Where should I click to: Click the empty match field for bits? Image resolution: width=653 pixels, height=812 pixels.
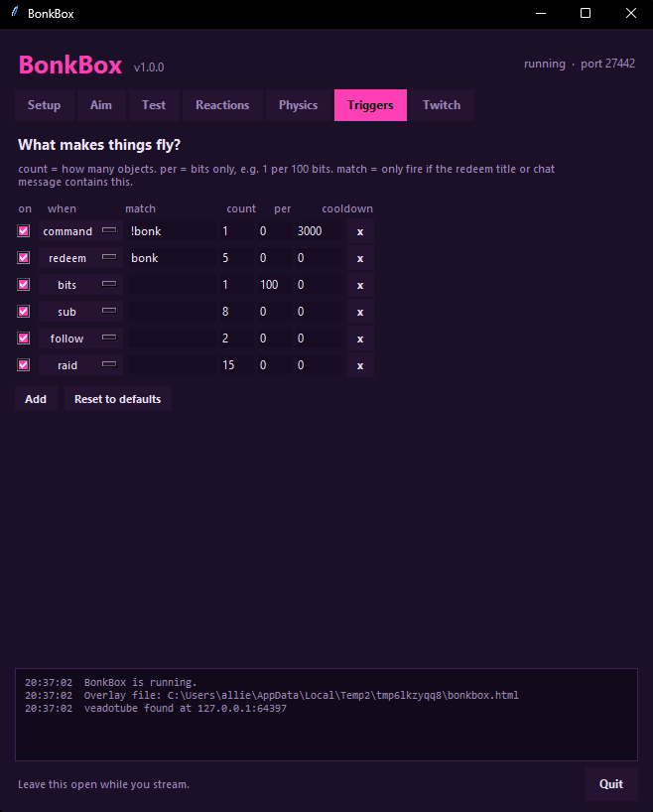tap(173, 284)
